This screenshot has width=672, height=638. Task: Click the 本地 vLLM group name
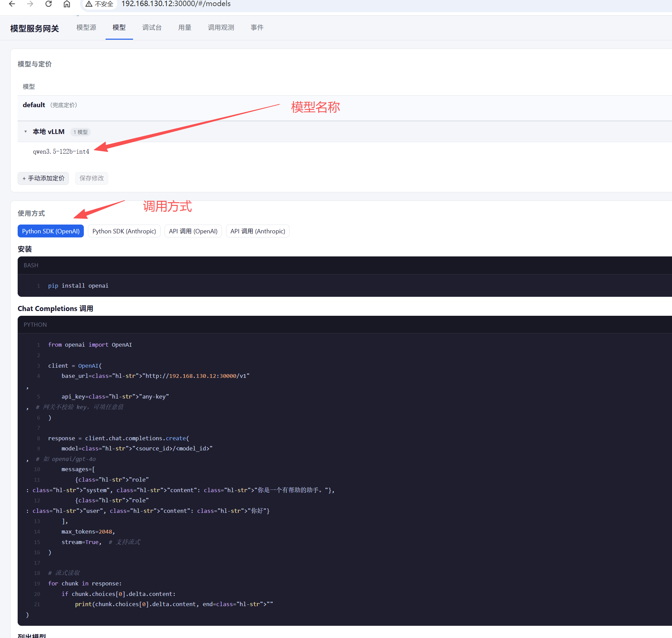(49, 132)
